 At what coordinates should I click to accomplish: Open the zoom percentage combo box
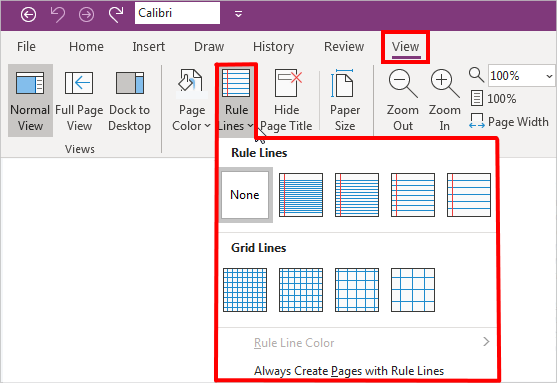click(x=521, y=76)
